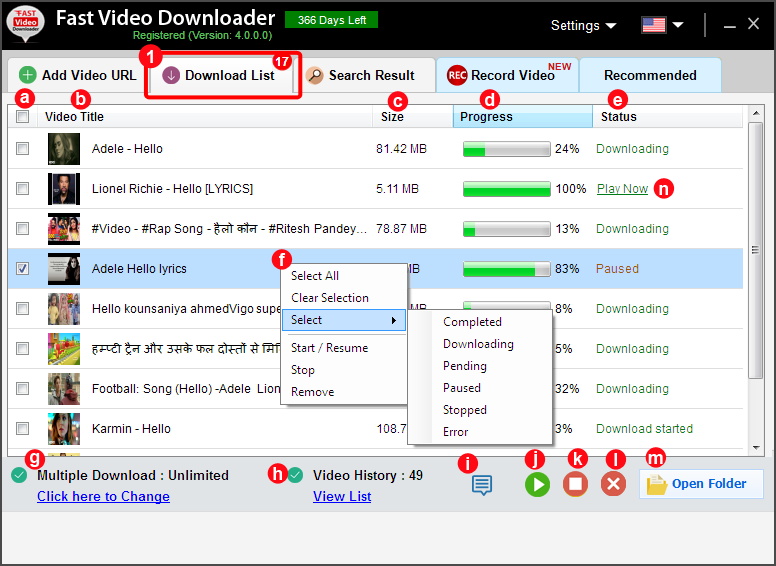Open the Download List tab
Screen dimensions: 776x566
click(223, 75)
